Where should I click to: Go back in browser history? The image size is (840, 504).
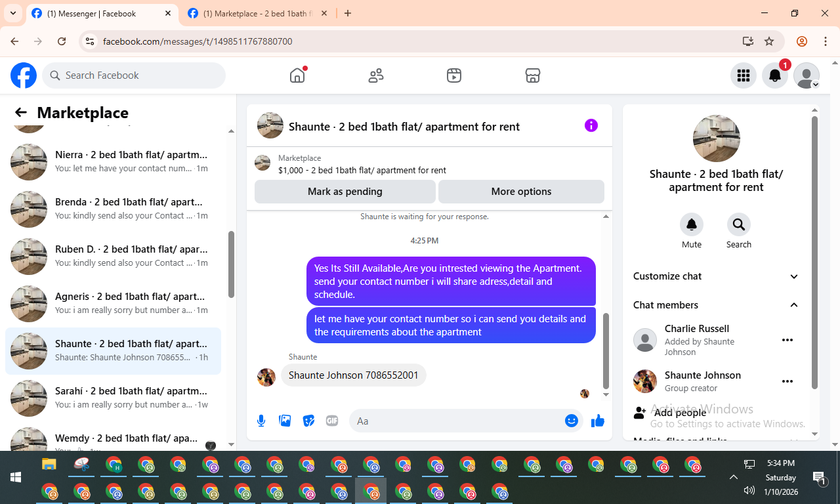pos(14,41)
